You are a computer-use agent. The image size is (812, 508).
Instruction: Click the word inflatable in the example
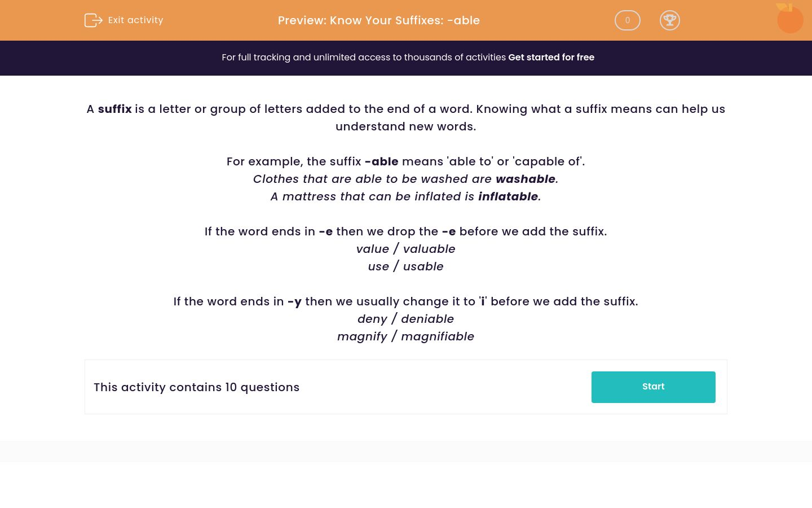tap(507, 196)
